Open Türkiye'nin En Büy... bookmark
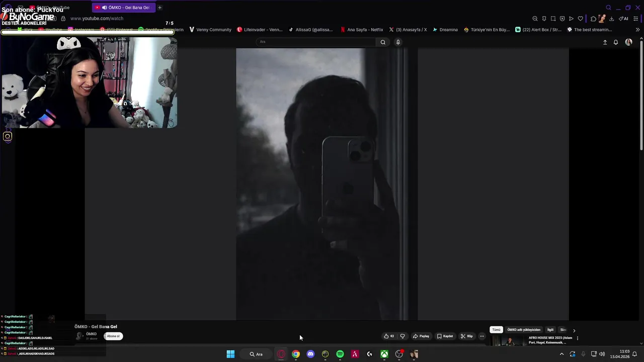This screenshot has height=362, width=644. click(x=487, y=30)
